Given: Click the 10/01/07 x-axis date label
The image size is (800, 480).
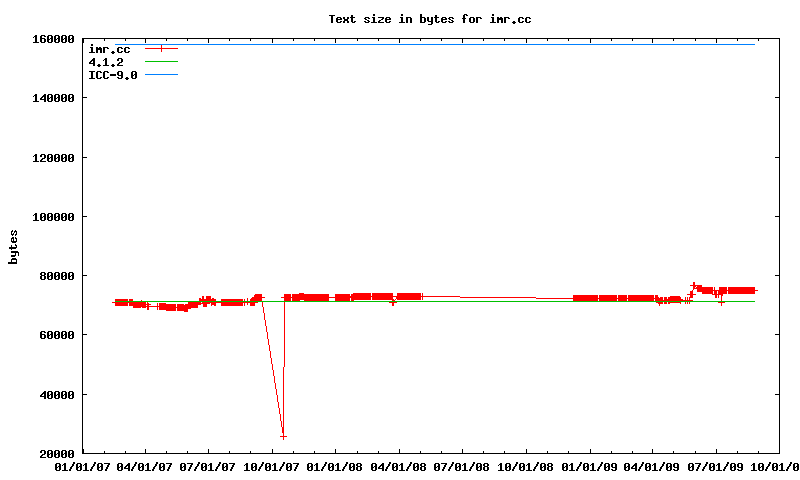Looking at the screenshot, I should click(272, 467).
